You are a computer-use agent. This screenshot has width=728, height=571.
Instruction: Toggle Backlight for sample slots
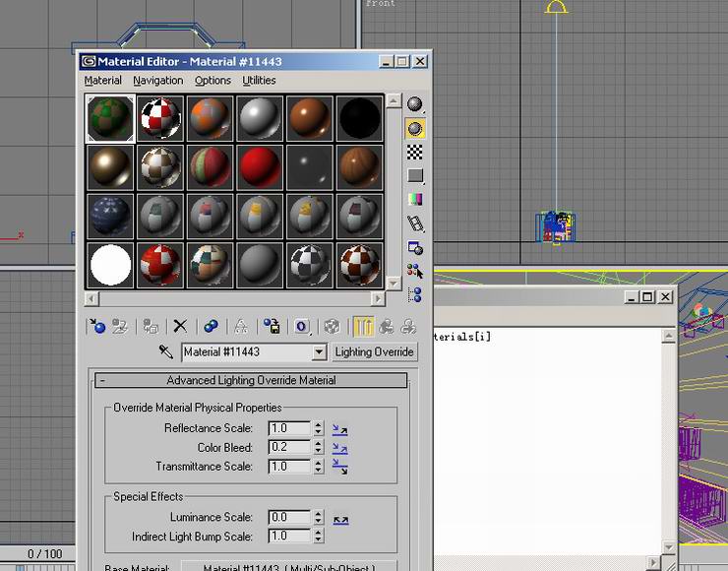point(415,128)
